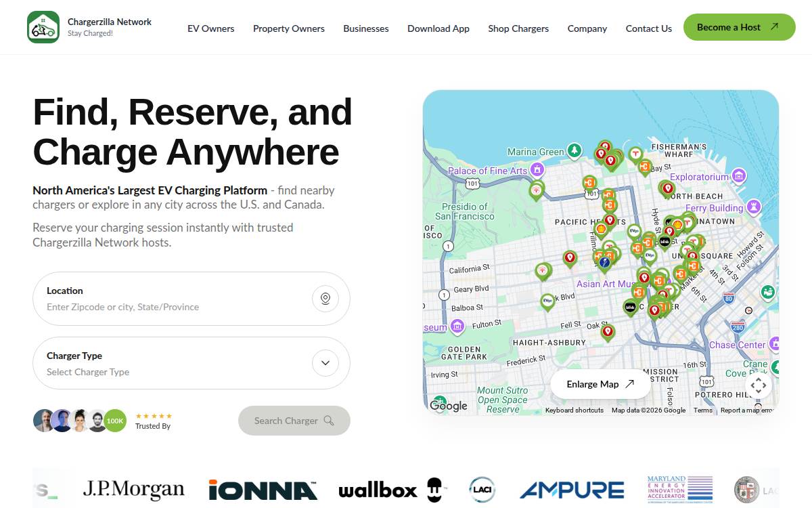
Task: Go to Download App nav item
Action: [x=438, y=28]
